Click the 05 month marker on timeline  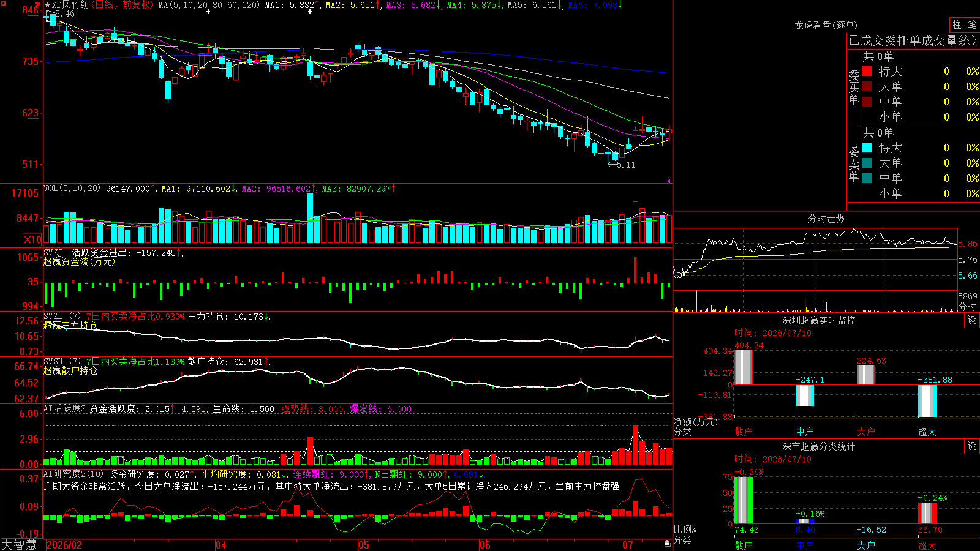[x=364, y=545]
